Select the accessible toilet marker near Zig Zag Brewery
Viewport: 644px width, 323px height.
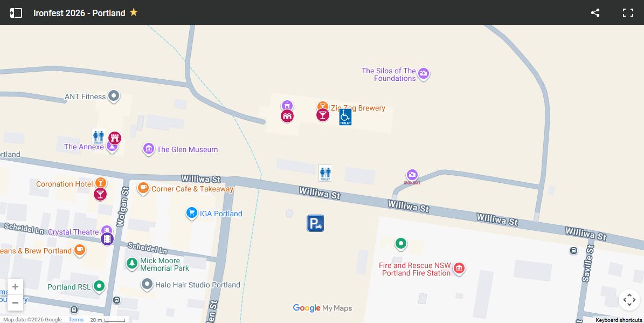(345, 116)
